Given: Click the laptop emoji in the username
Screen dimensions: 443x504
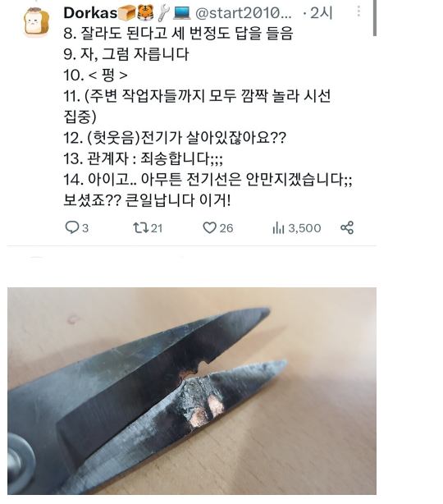Looking at the screenshot, I should tap(182, 13).
